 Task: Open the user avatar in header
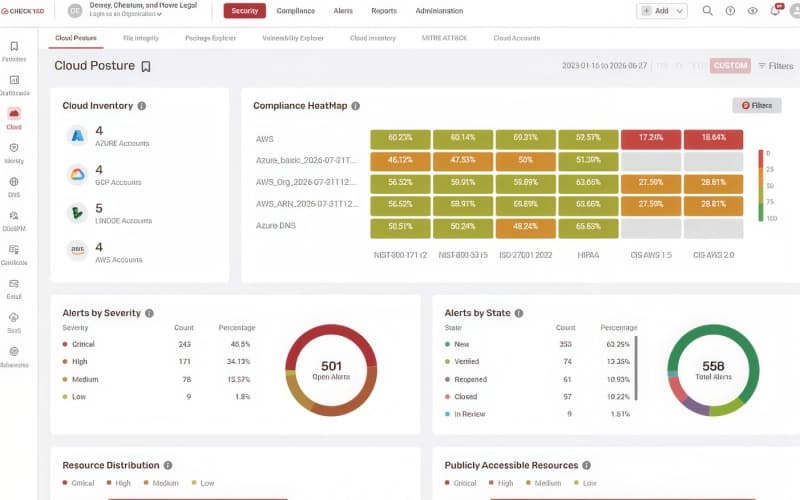[x=795, y=11]
